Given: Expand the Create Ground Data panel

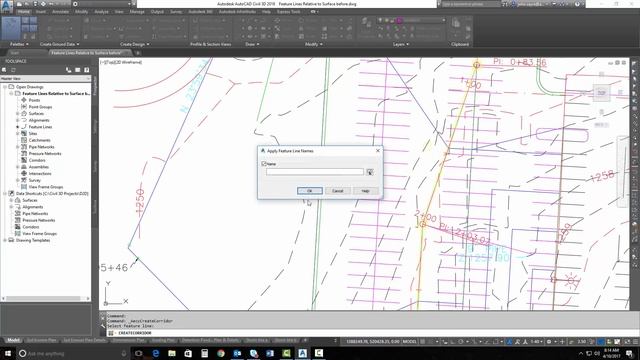Looking at the screenshot, I should click(60, 44).
